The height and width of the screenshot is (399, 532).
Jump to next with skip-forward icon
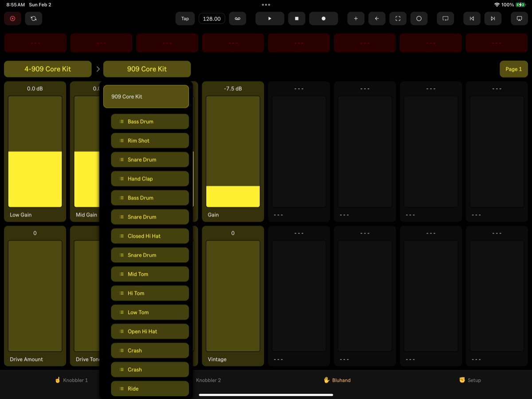(x=493, y=19)
